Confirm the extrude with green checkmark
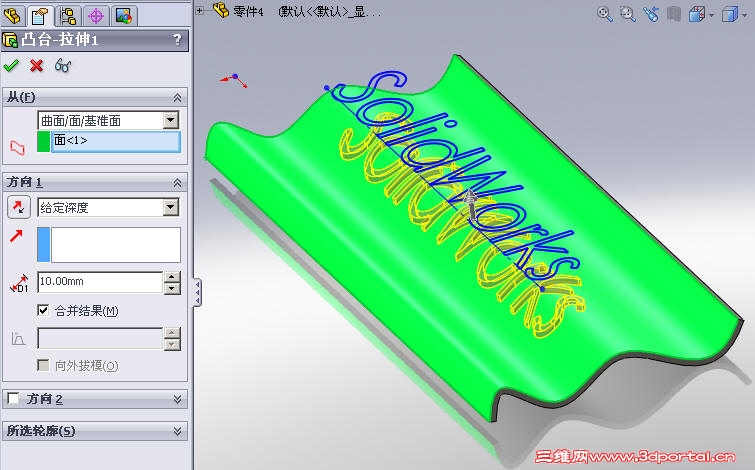Screen dimensions: 755x470 (x=11, y=65)
